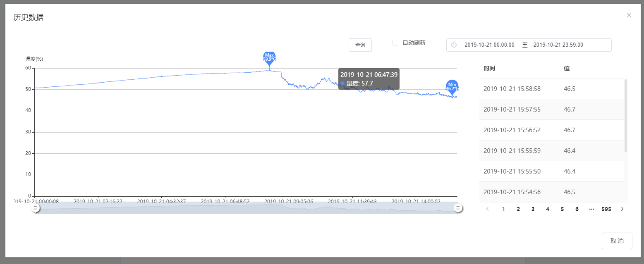Close the 历史数据 dialog with X icon
The width and height of the screenshot is (644, 264).
pos(629,15)
